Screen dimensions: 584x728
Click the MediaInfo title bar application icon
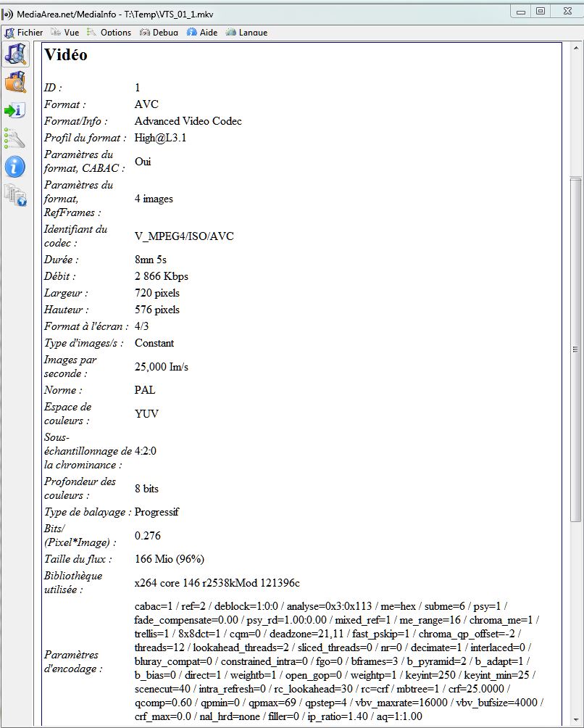[8, 14]
